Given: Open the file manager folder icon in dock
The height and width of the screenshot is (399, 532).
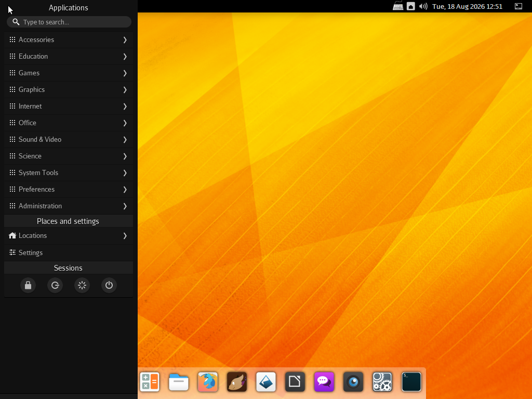Looking at the screenshot, I should coord(179,382).
